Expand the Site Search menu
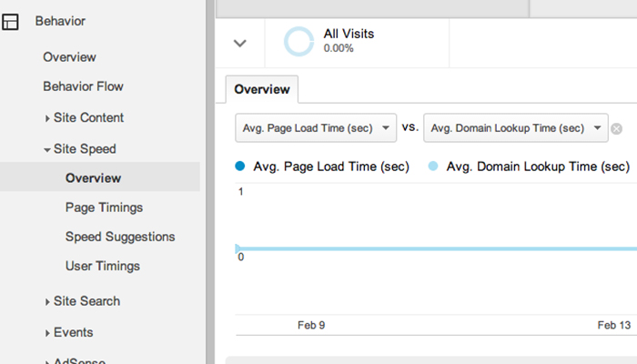637x364 pixels. [83, 301]
